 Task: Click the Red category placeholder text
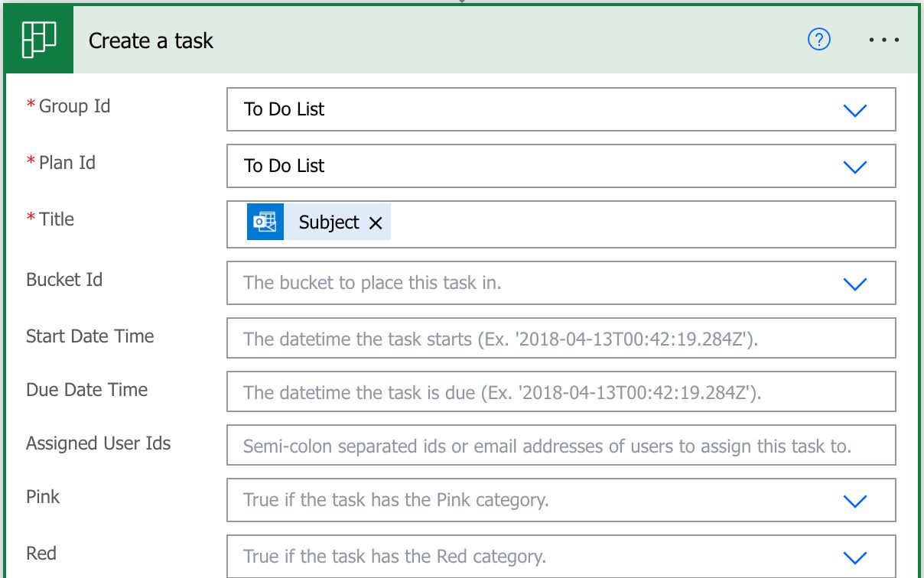click(x=395, y=557)
